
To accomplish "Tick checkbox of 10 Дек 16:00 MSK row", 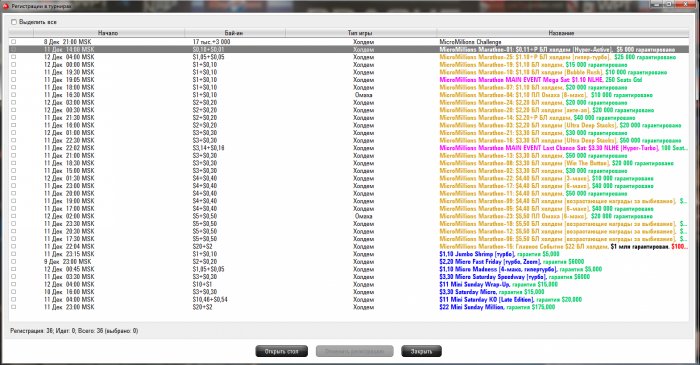I will pyautogui.click(x=13, y=292).
